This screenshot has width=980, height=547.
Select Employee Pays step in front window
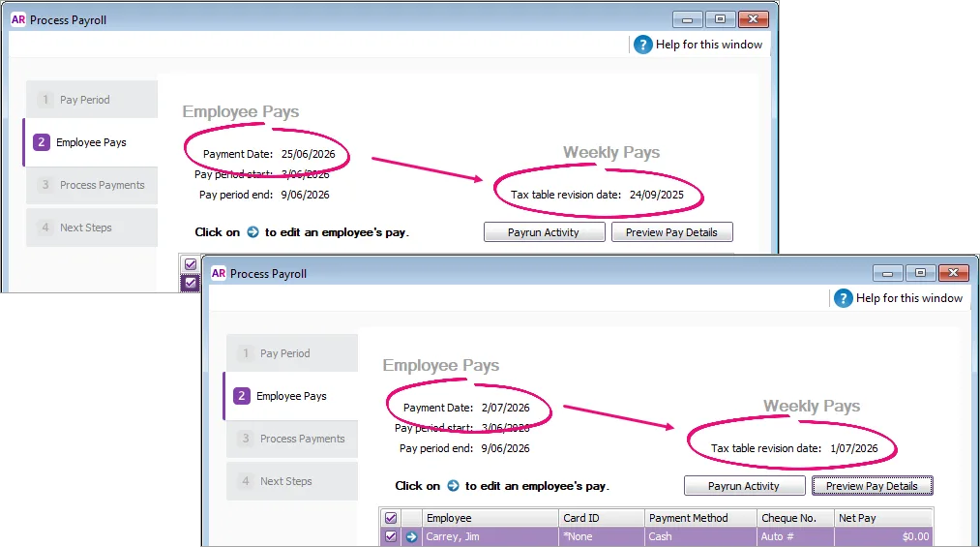pyautogui.click(x=291, y=396)
